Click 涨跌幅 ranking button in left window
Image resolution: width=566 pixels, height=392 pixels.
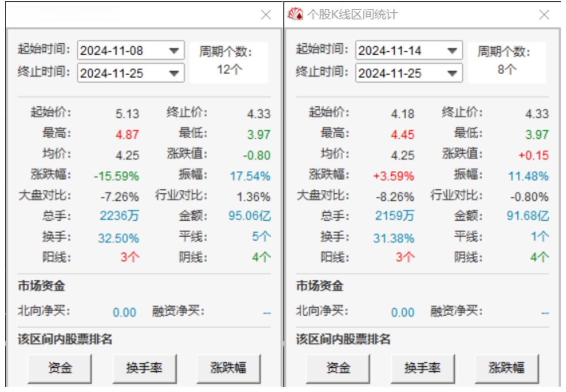click(x=228, y=368)
